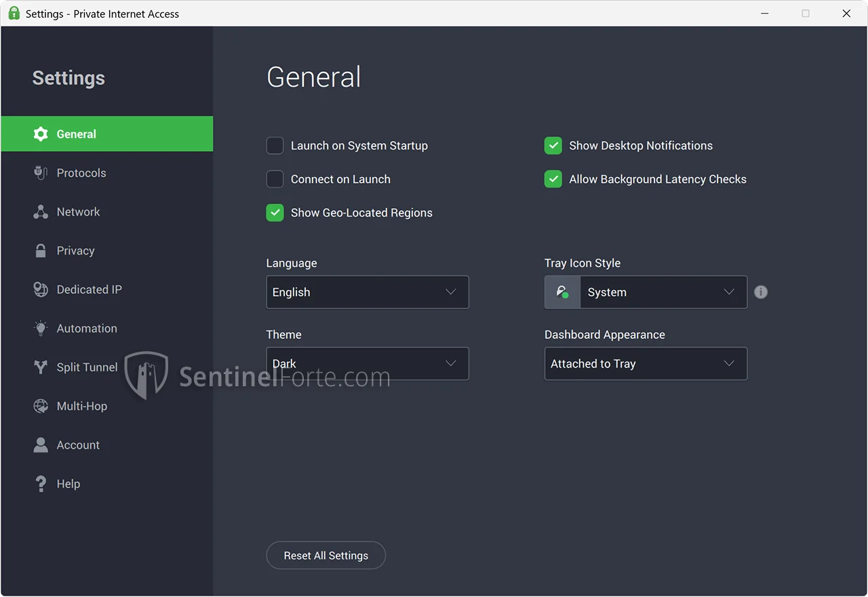Screen dimensions: 868x597
Task: Minimize the Settings window
Action: click(x=765, y=14)
